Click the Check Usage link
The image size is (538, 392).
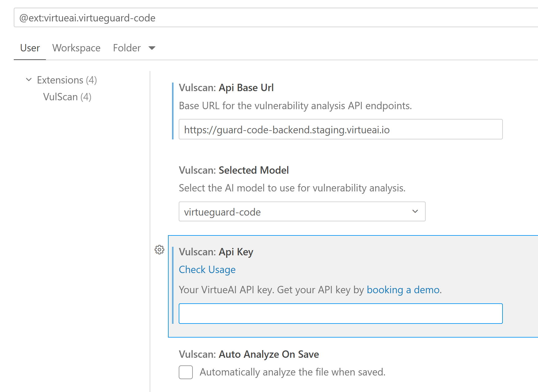pyautogui.click(x=207, y=270)
